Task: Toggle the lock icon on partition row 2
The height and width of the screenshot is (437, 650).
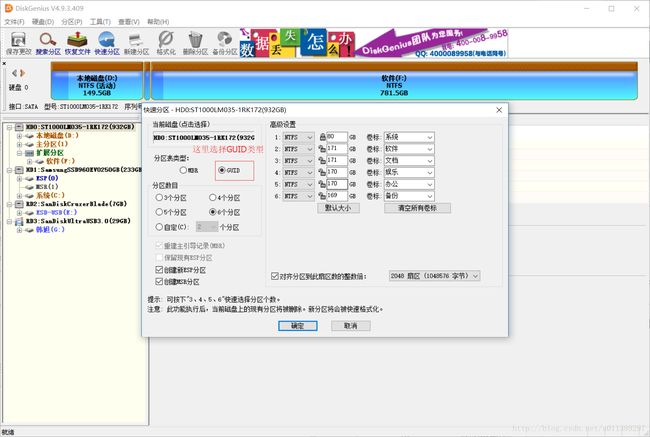Action: [x=322, y=148]
